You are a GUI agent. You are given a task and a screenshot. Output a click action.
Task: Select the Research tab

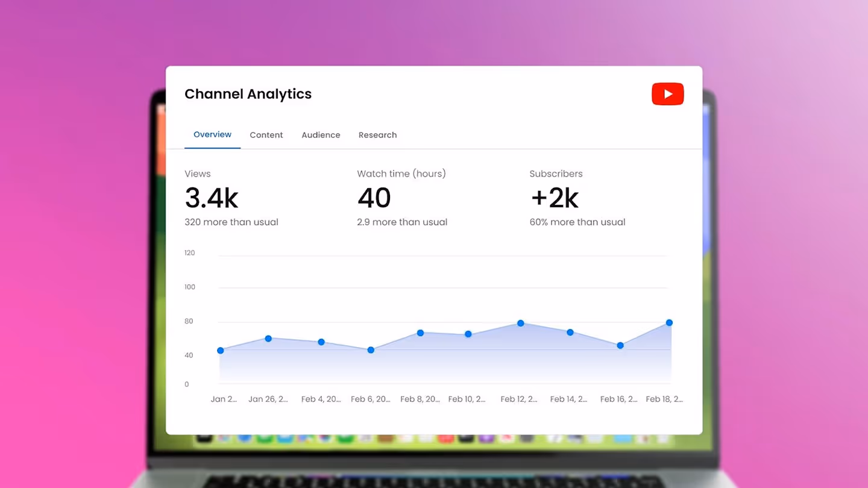click(377, 135)
